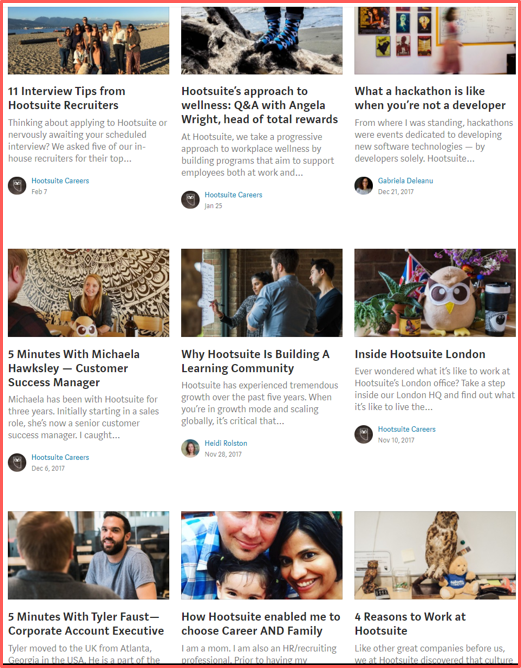Screen dimensions: 521x668
Task: Open 'Inside Hootsuite London' headline
Action: tap(420, 354)
